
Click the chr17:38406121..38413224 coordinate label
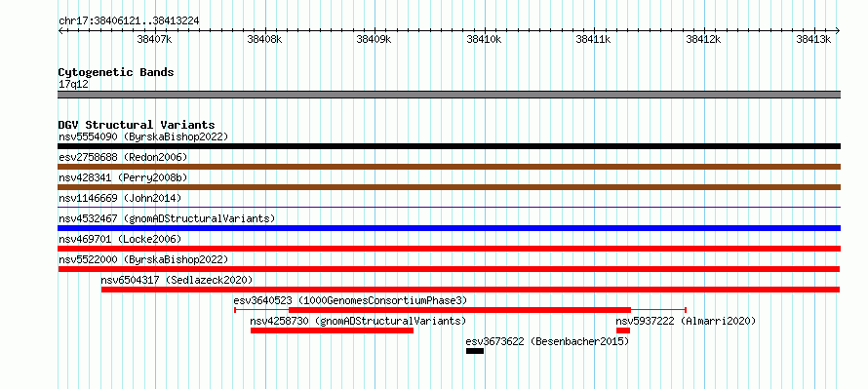coord(129,21)
